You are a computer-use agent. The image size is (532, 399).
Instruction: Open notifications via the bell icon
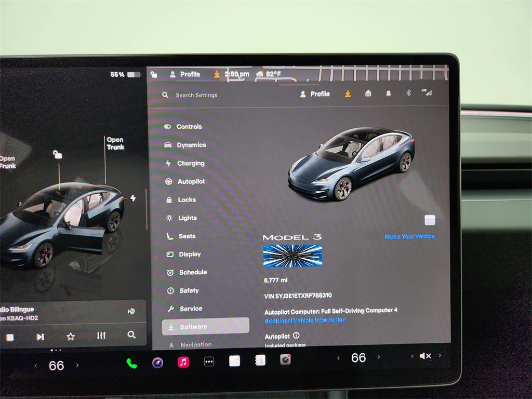(x=389, y=93)
